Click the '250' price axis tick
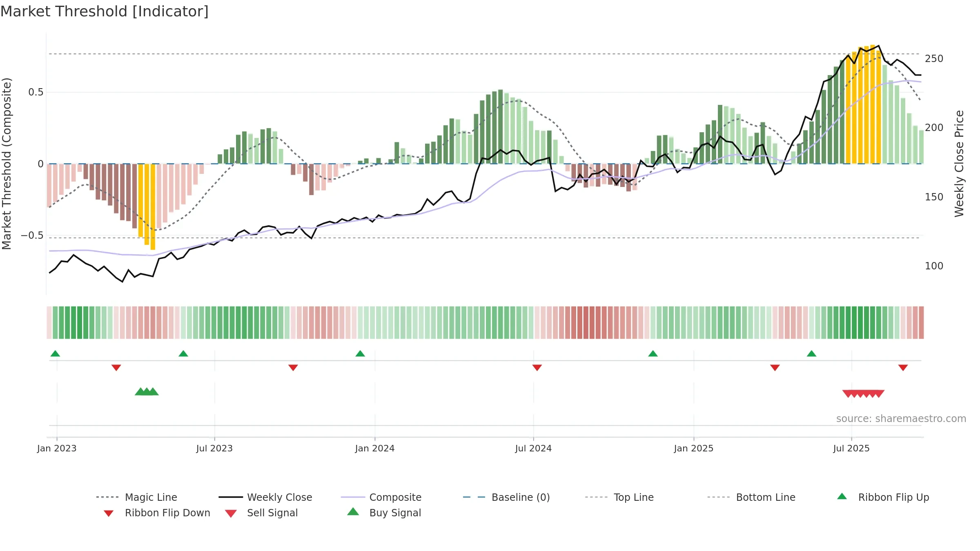 pos(934,59)
